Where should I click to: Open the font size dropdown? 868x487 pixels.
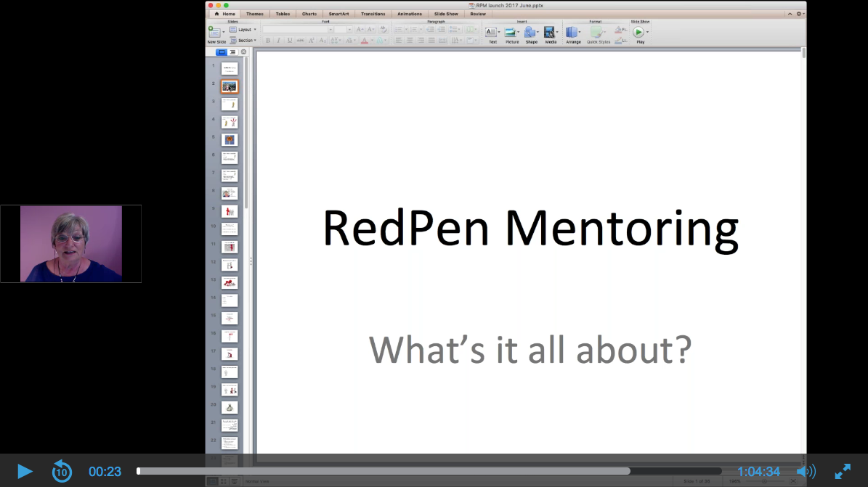[x=349, y=29]
